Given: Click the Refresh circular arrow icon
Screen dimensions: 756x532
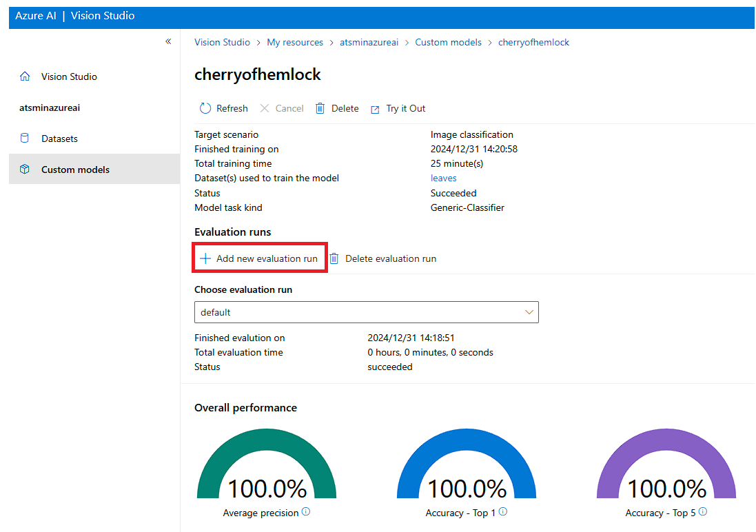Looking at the screenshot, I should pyautogui.click(x=205, y=108).
